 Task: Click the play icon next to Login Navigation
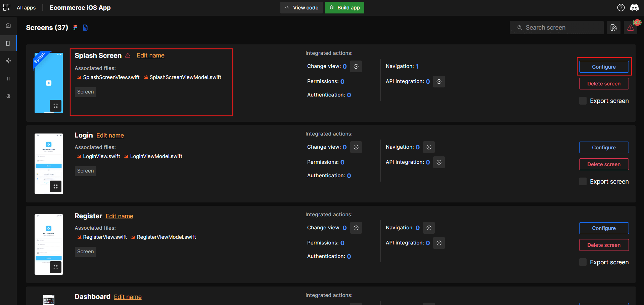[x=429, y=147]
